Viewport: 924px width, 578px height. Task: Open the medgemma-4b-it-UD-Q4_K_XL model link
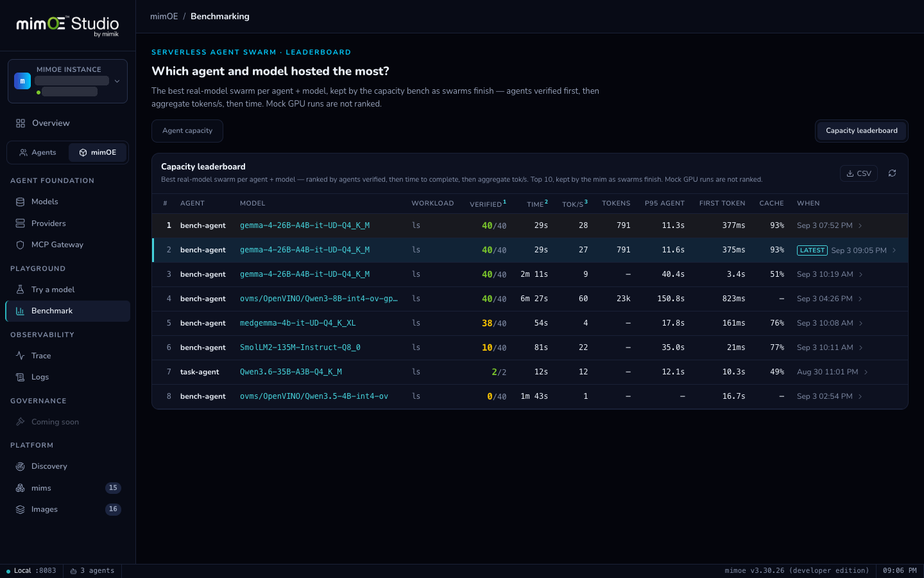click(298, 323)
